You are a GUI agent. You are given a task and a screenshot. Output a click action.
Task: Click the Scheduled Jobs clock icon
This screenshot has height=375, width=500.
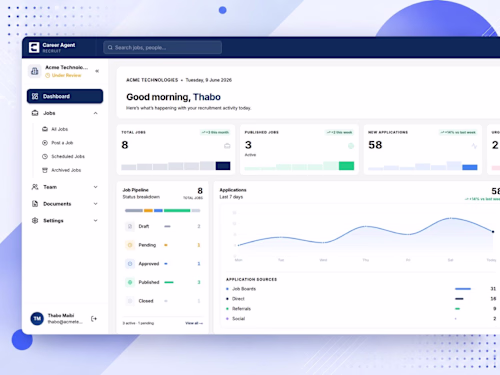(x=45, y=156)
